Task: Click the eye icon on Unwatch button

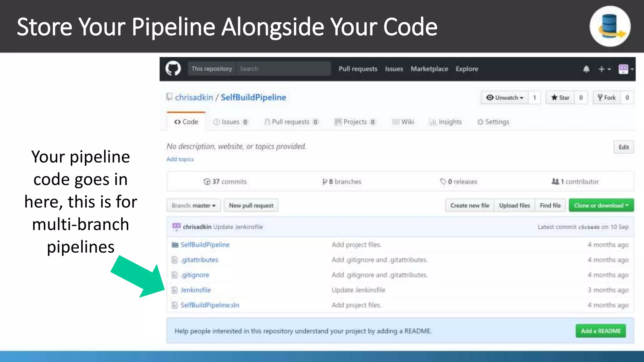Action: click(x=490, y=97)
